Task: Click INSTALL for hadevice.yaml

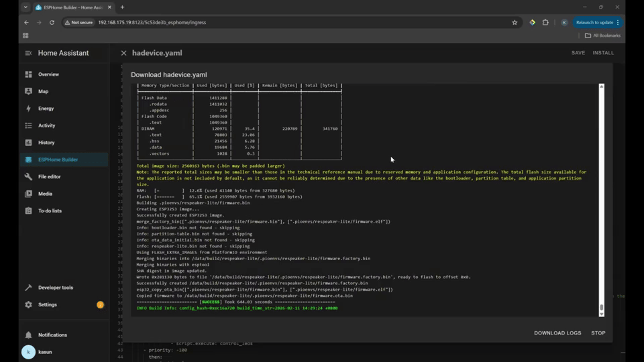Action: [603, 53]
